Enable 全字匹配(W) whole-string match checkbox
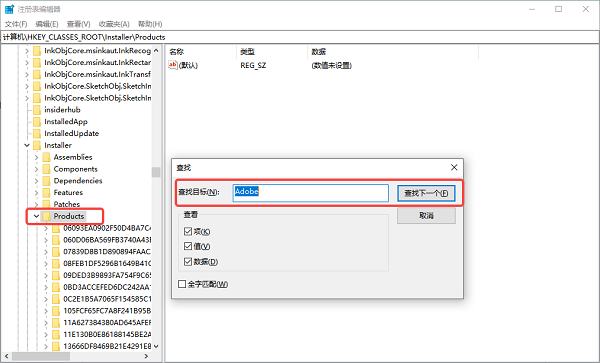 [x=182, y=284]
